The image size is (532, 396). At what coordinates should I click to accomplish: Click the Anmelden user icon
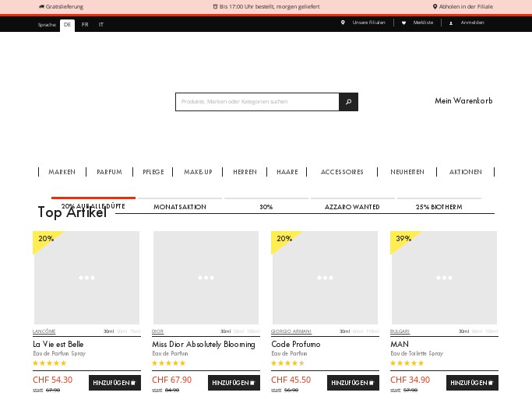click(x=451, y=23)
